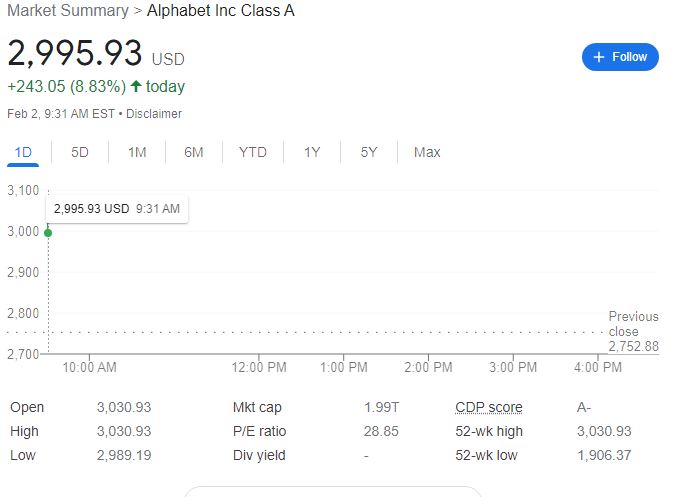View the 5Y chart range
686x497 pixels.
point(369,152)
